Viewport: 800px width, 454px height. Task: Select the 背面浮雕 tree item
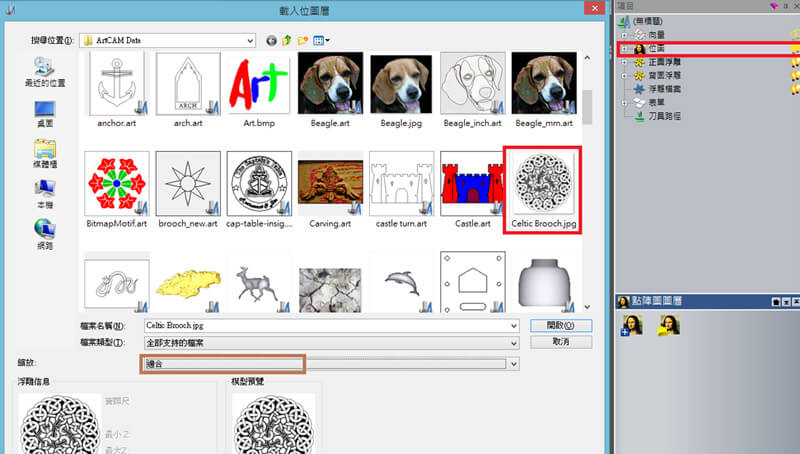coord(664,75)
